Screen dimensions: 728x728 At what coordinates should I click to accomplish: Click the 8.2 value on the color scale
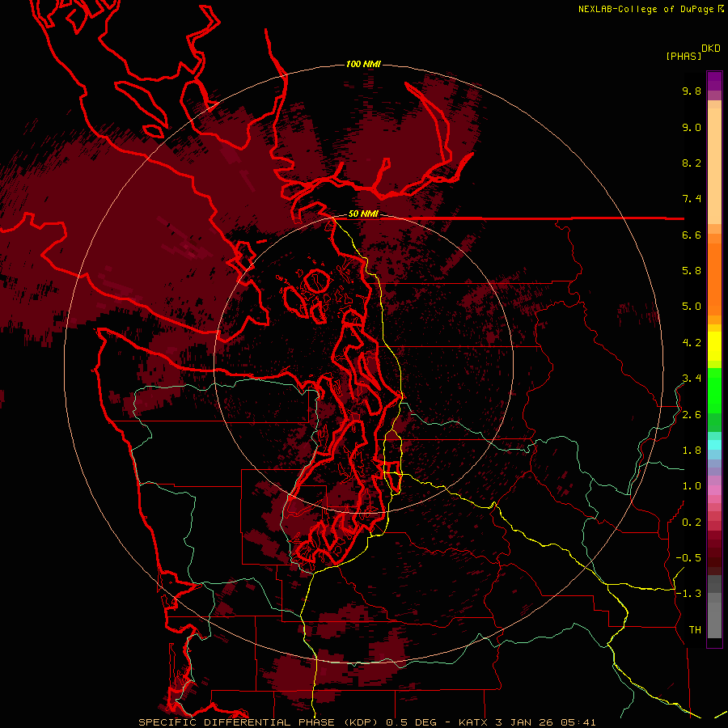point(692,163)
